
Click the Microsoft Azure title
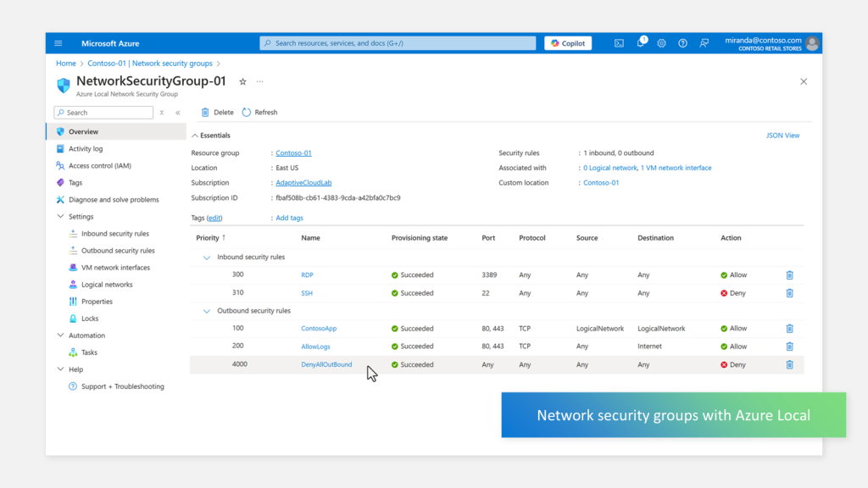[x=110, y=43]
